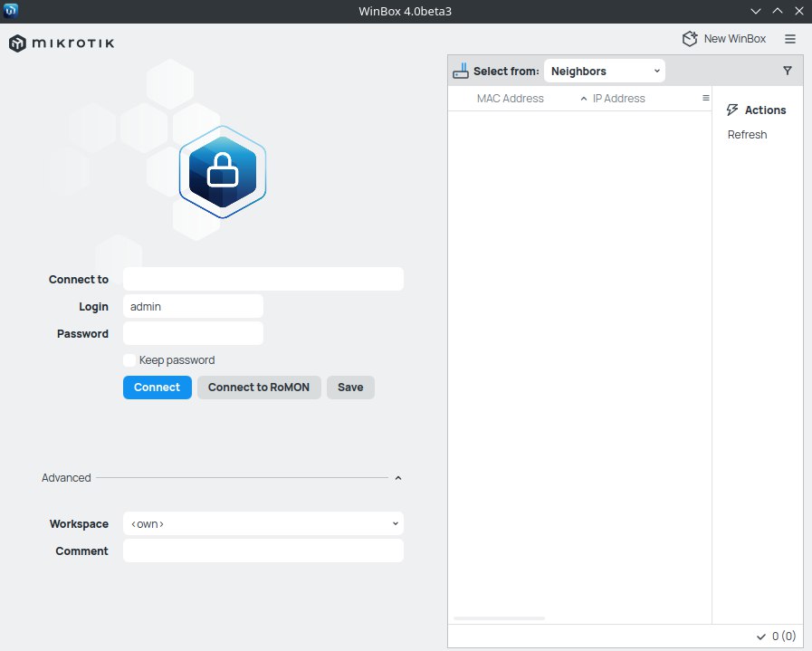Screen dimensions: 812x651
Task: Click into the Login field
Action: coord(193,307)
